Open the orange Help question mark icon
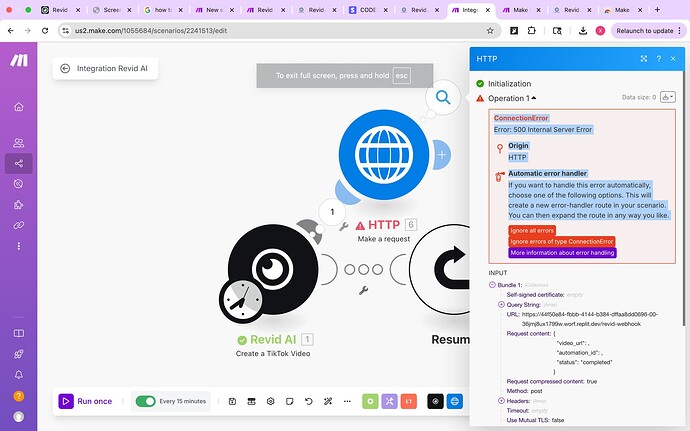 18,396
